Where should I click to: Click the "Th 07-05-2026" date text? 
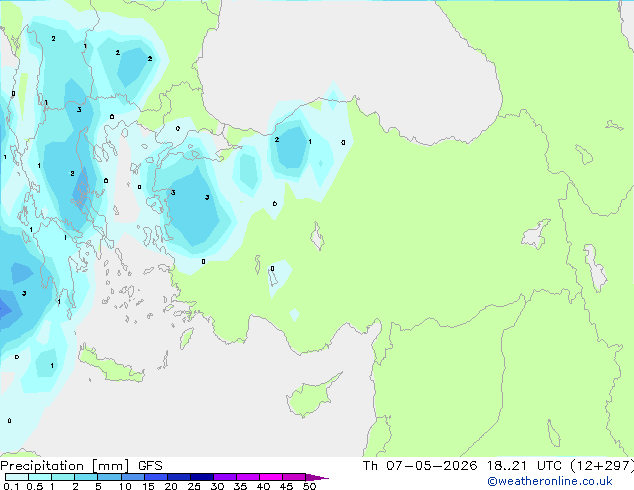(420, 466)
